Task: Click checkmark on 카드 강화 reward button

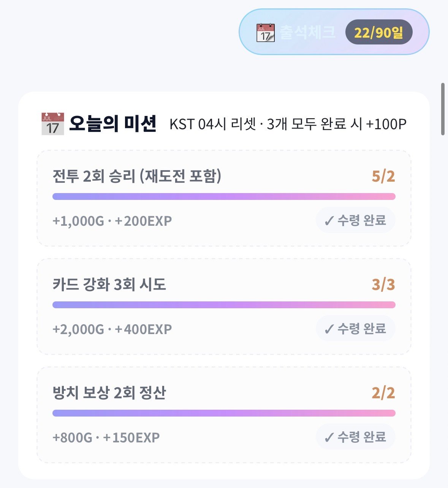Action: point(329,329)
